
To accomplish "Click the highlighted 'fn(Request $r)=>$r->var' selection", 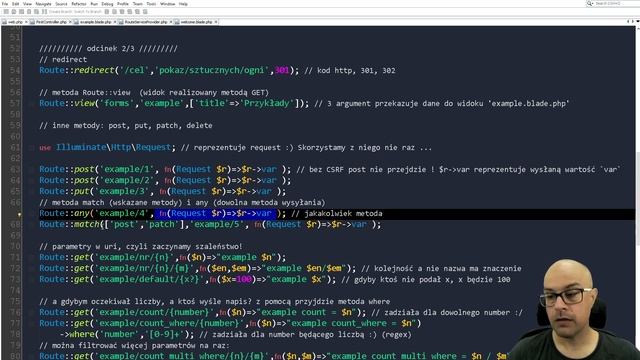I will click(216, 213).
